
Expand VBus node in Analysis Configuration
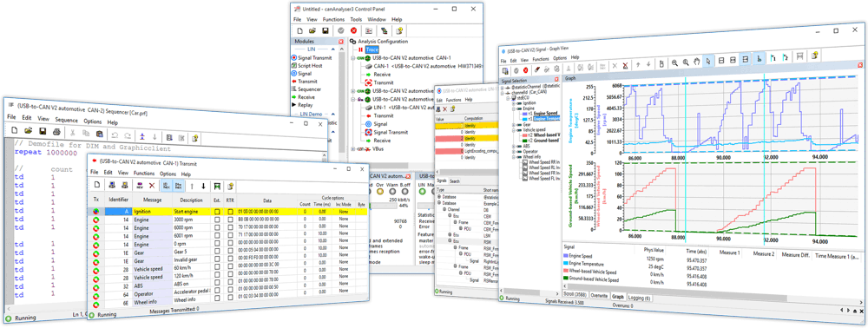tap(352, 148)
